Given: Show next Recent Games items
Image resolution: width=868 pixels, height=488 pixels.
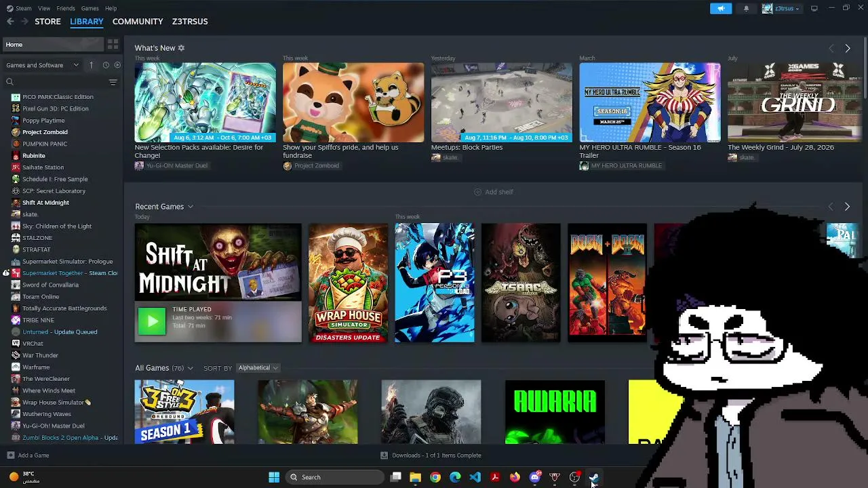Looking at the screenshot, I should point(847,206).
